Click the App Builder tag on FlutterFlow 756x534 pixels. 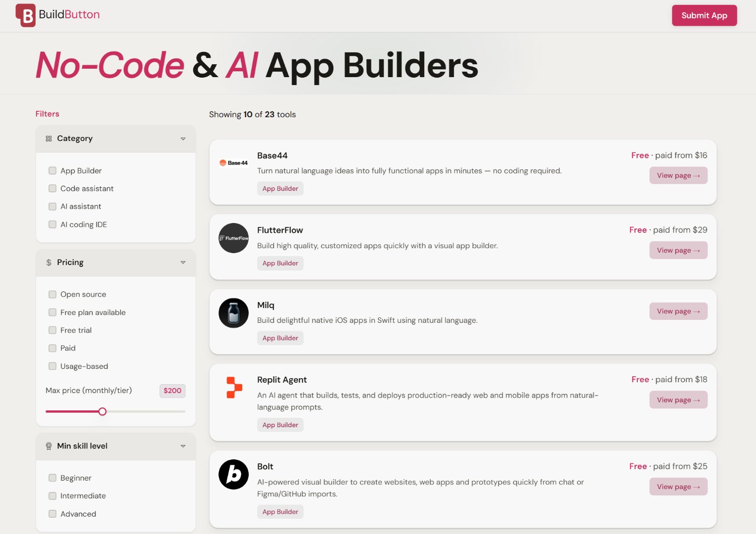[x=280, y=263]
